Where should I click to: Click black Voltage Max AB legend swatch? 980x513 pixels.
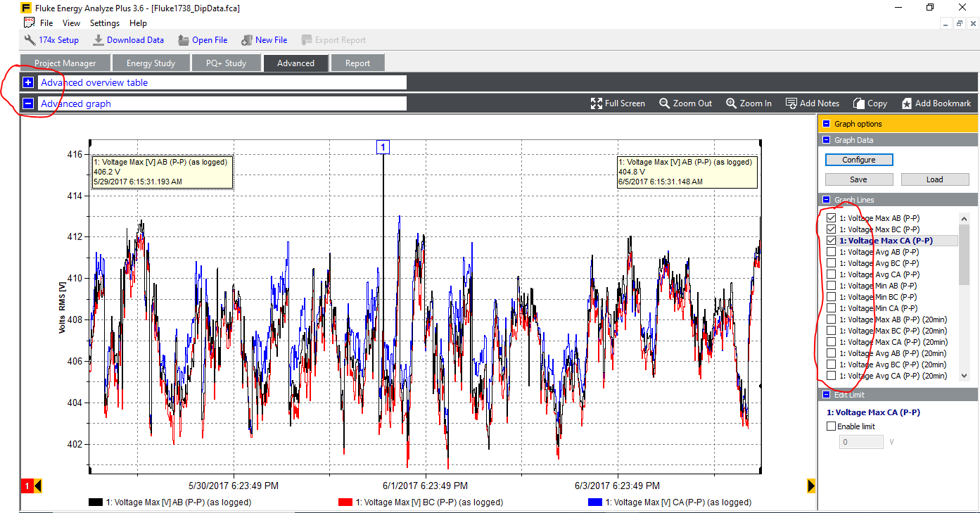coord(96,502)
